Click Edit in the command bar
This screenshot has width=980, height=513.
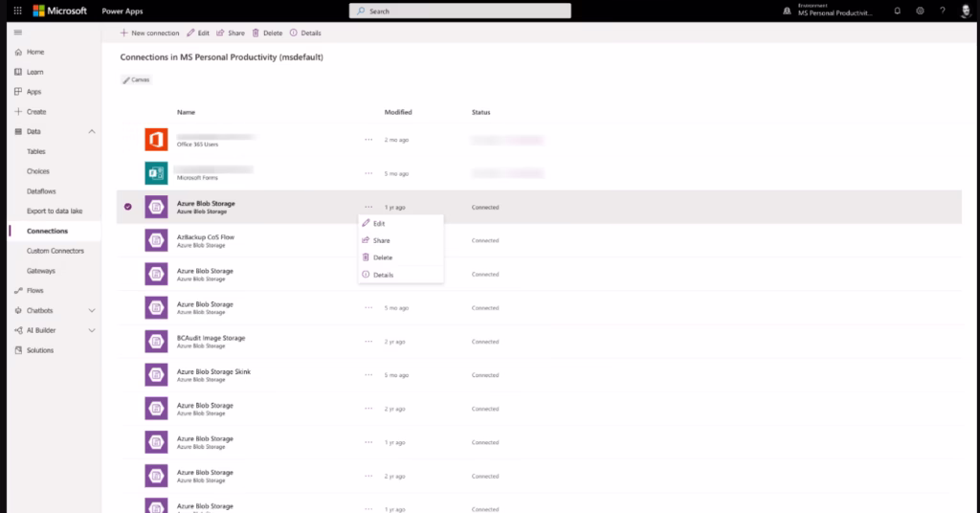(x=198, y=33)
